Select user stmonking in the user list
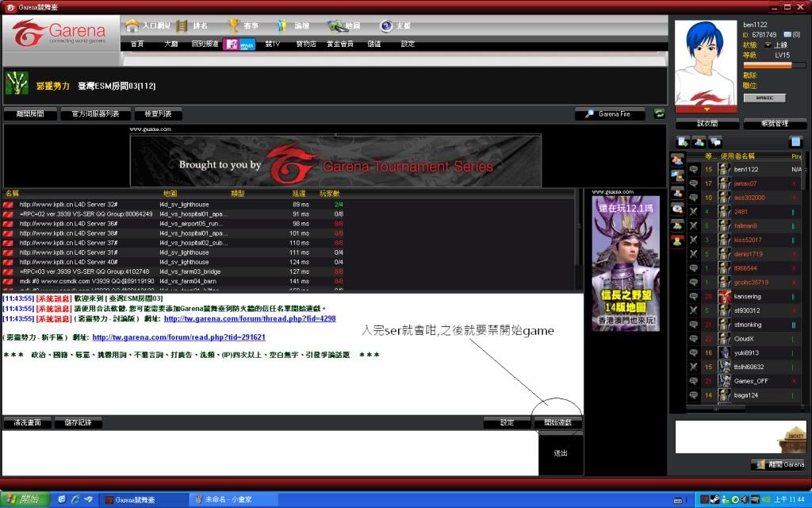The image size is (812, 508). click(745, 325)
